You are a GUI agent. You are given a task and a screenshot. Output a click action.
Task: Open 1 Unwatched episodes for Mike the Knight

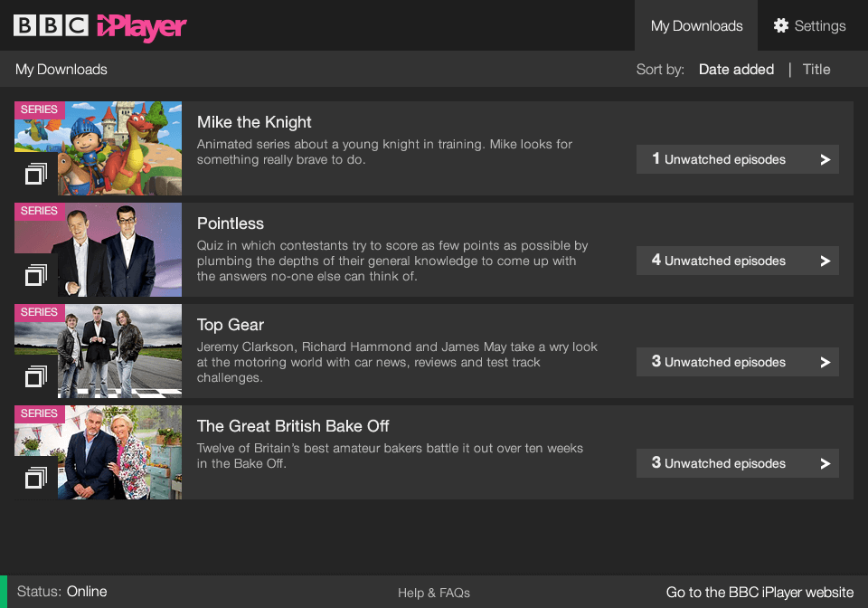click(x=738, y=159)
